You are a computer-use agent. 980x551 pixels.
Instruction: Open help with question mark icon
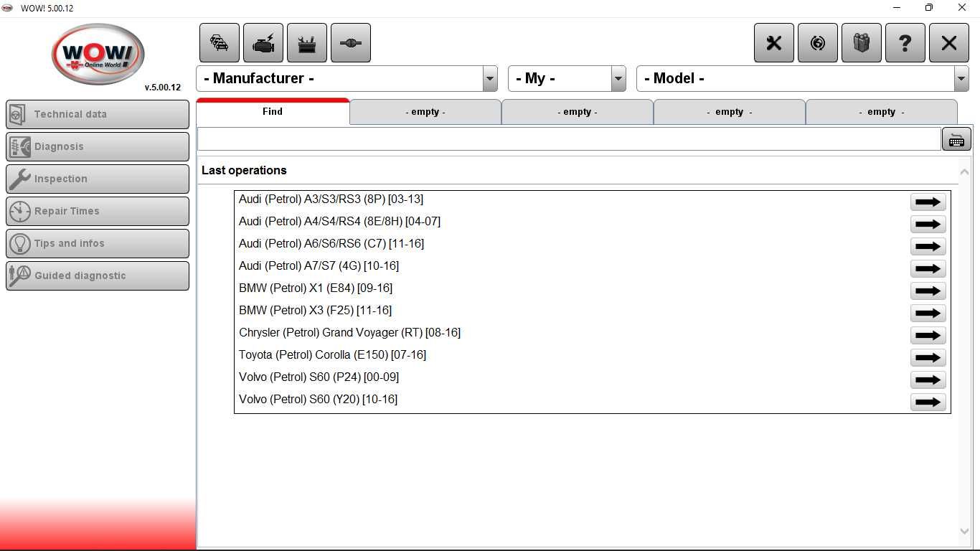[x=905, y=43]
